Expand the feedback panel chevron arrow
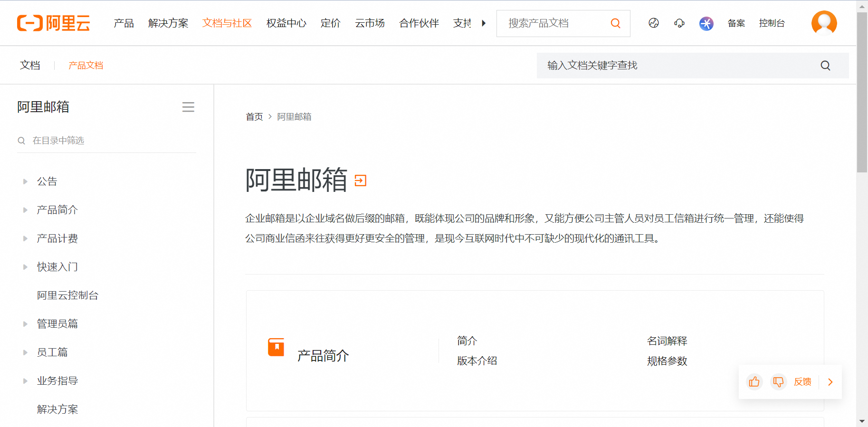868x427 pixels. click(830, 382)
